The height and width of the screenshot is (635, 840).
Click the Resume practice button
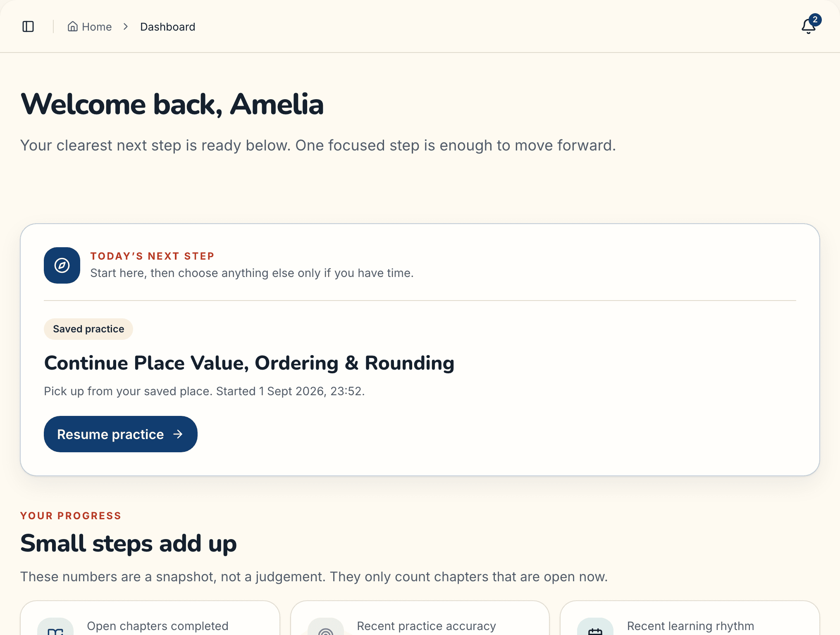pos(121,434)
